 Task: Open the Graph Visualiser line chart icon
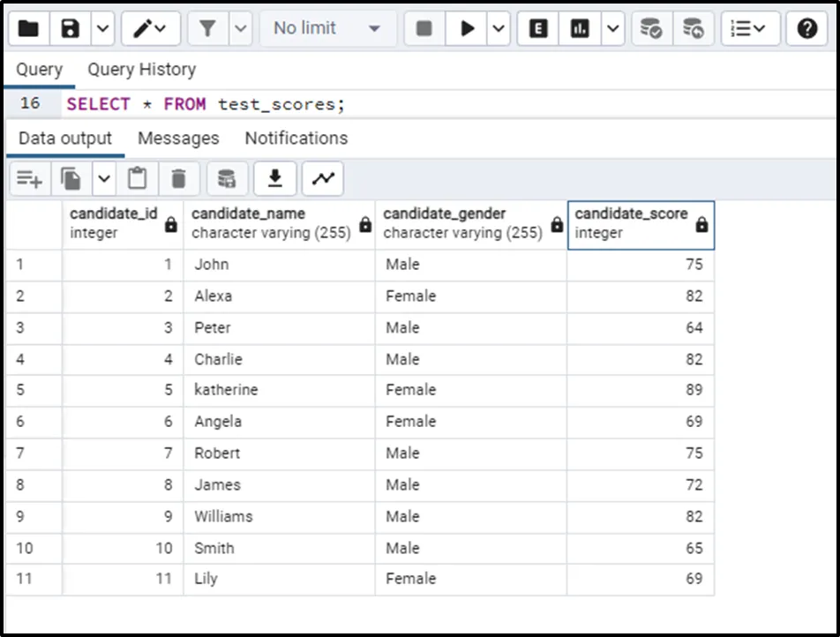pos(323,179)
